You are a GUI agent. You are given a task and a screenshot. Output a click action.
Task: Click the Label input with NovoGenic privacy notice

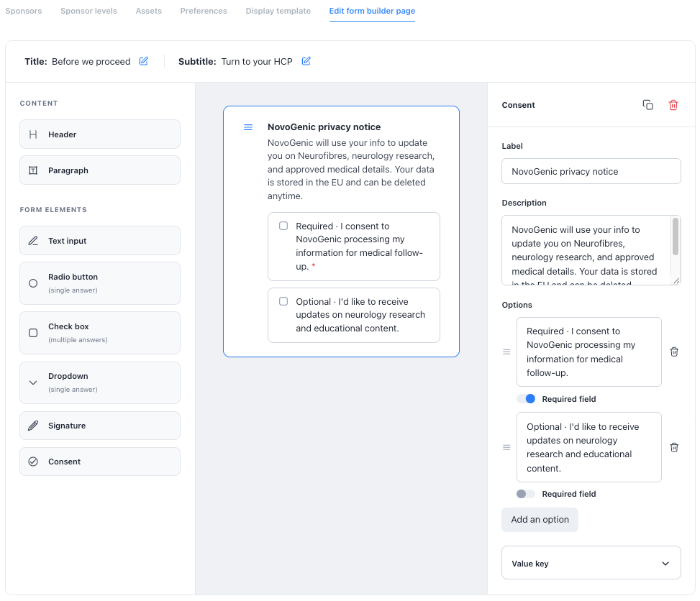point(591,171)
